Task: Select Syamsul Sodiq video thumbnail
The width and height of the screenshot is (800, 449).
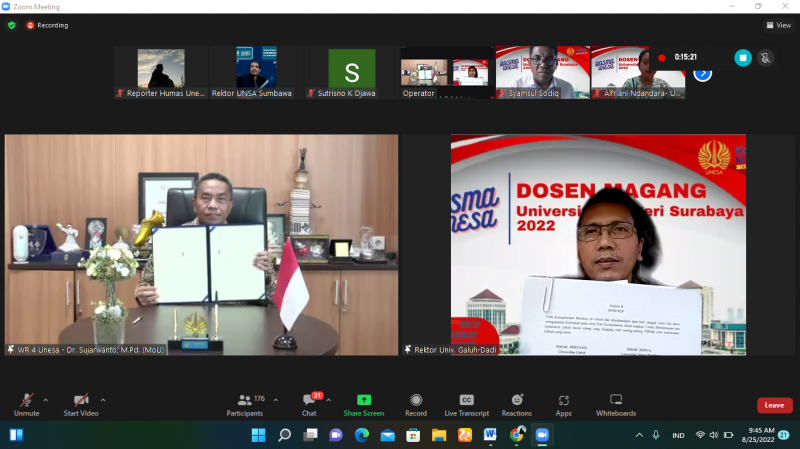Action: pyautogui.click(x=543, y=72)
